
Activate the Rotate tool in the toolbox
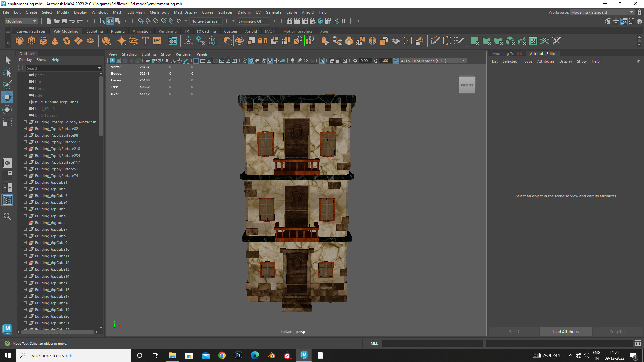pyautogui.click(x=7, y=110)
